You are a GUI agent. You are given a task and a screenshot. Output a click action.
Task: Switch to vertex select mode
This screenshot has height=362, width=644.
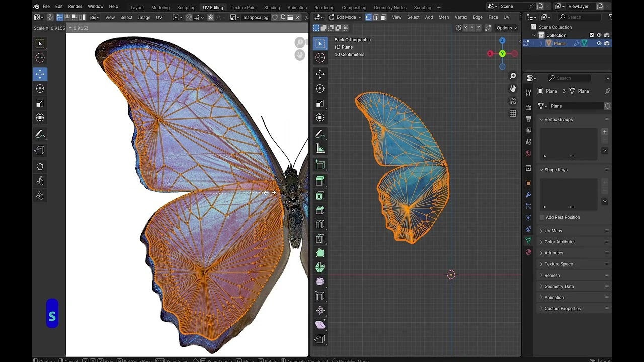(x=368, y=17)
